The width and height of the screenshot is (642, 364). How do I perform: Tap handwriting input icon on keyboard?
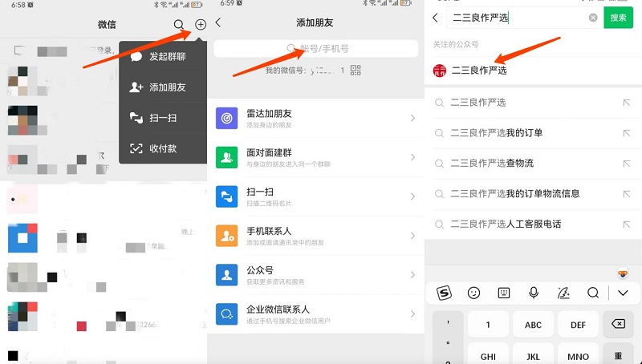click(563, 293)
